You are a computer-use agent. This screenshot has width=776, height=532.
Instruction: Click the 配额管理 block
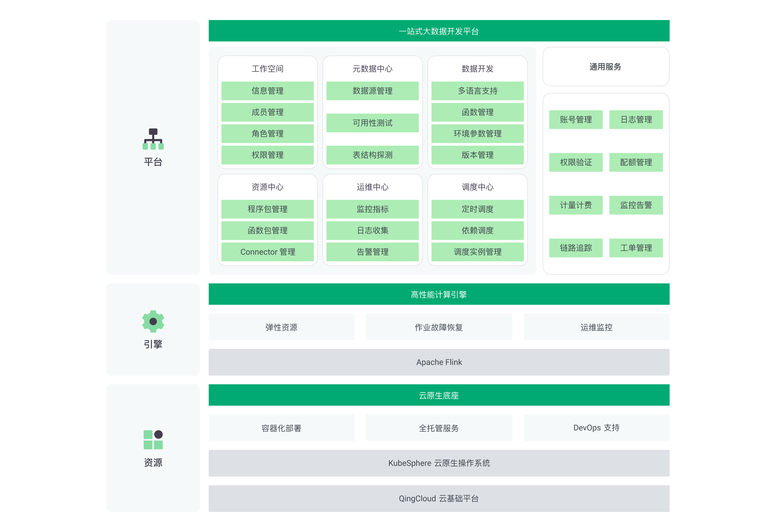pos(636,162)
